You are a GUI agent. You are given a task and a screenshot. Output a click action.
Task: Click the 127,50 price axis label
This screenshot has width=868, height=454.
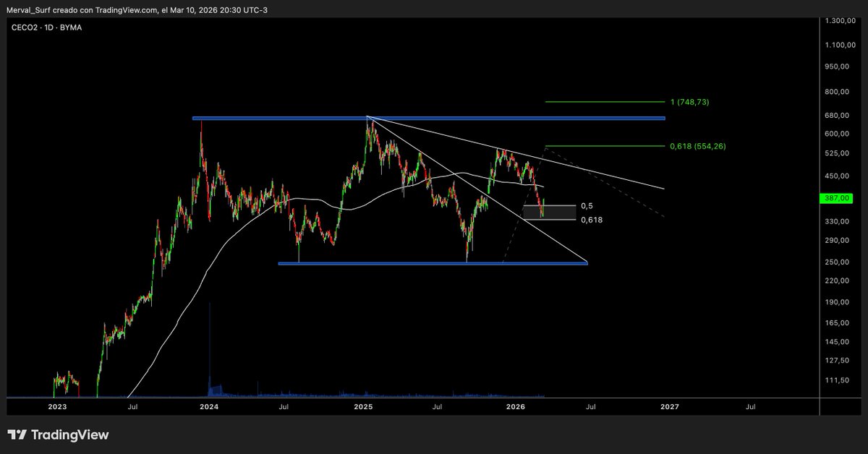click(x=837, y=360)
